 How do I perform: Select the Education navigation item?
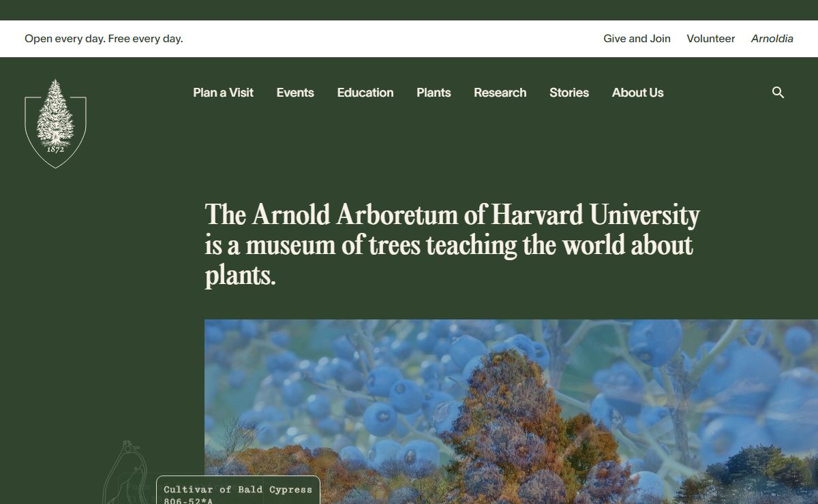pyautogui.click(x=365, y=93)
